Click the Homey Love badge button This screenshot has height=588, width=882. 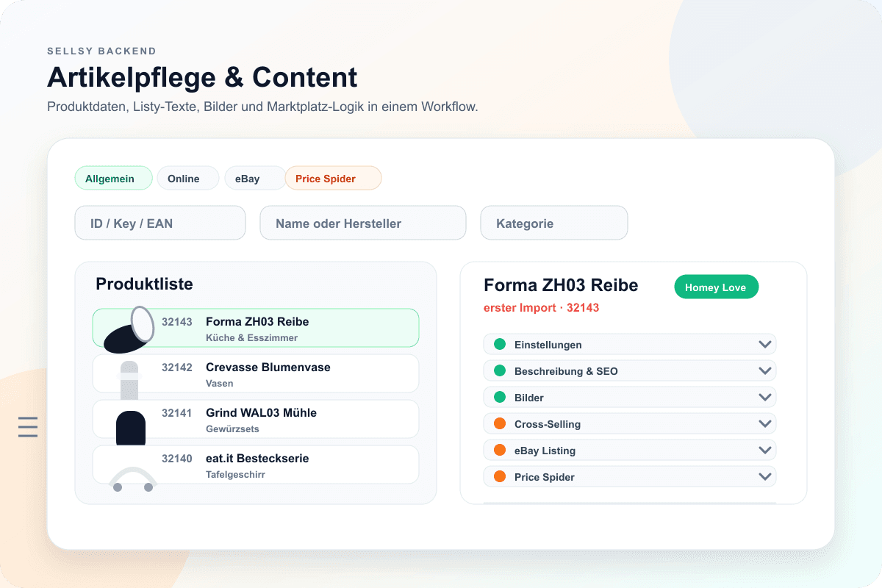pos(715,287)
